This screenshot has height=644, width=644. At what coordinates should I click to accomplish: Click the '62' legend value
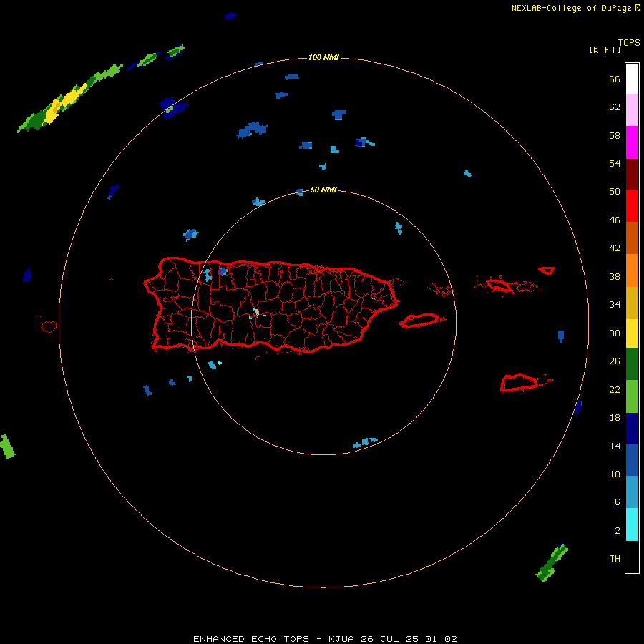(x=615, y=107)
